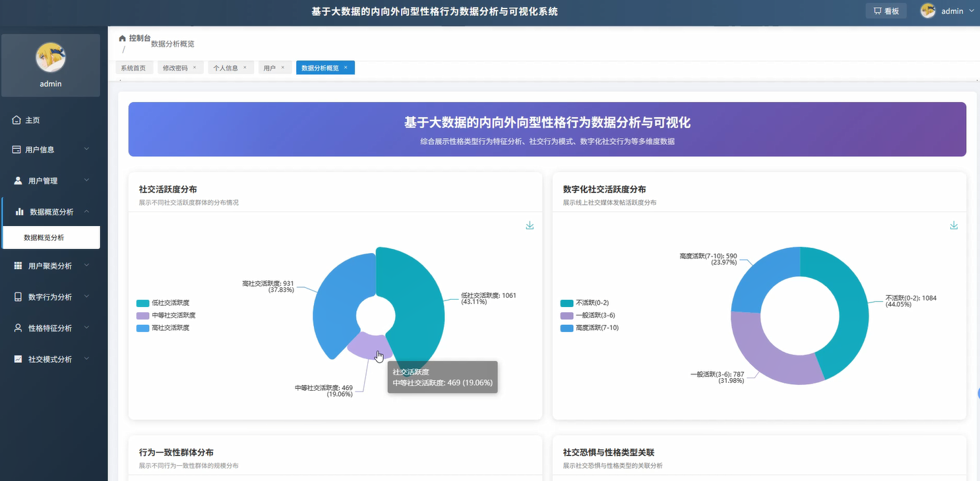The width and height of the screenshot is (980, 481).
Task: Download the 数字化社交活跃度分布 chart image
Action: [x=954, y=225]
